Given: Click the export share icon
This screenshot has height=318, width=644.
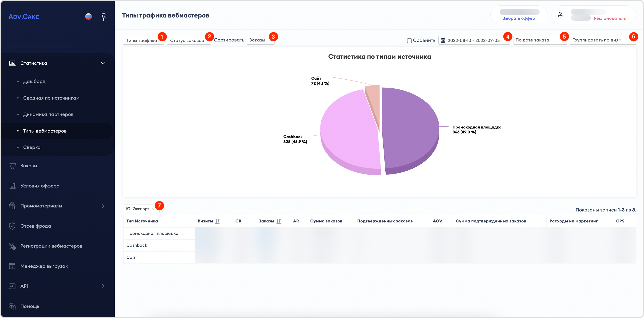Looking at the screenshot, I should point(128,209).
